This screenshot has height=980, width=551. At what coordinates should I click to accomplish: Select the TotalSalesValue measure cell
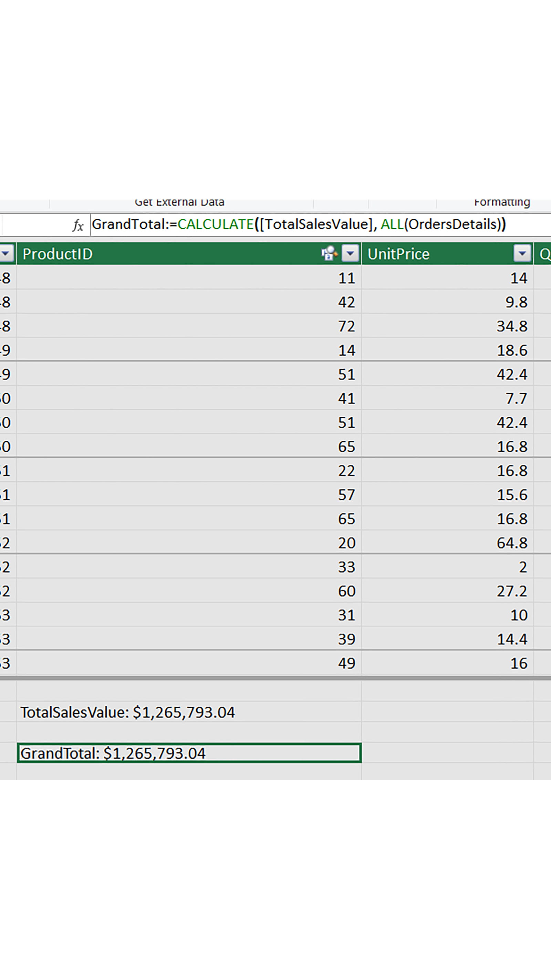tap(189, 712)
